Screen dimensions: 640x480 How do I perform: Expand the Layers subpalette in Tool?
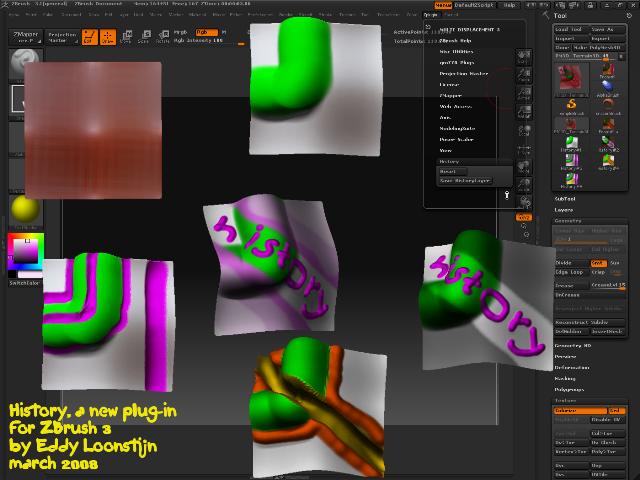564,210
